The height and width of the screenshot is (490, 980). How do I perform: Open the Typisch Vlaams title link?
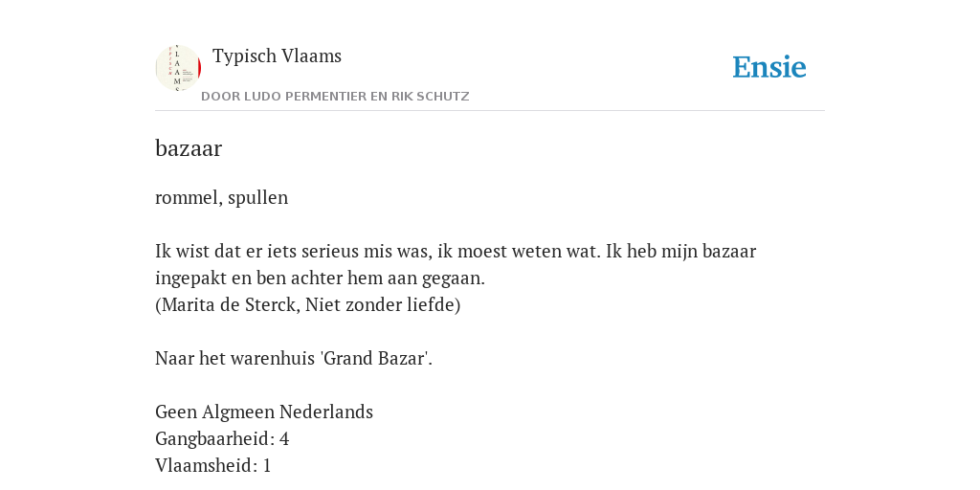277,56
